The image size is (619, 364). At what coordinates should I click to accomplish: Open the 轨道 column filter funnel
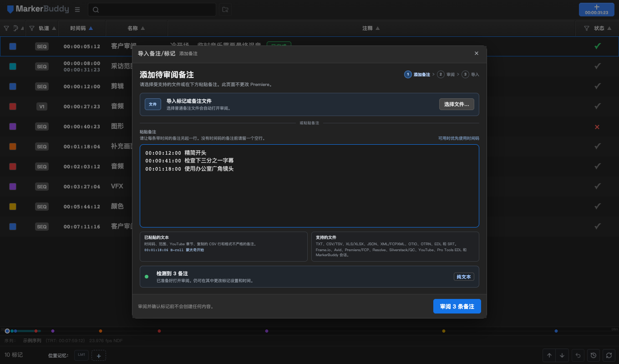pyautogui.click(x=32, y=28)
